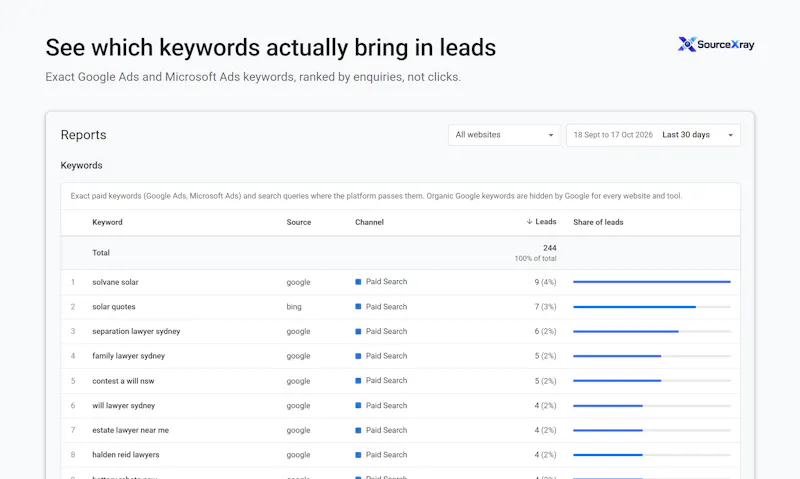The height and width of the screenshot is (479, 800).
Task: Click the '9 (4%)' leads value
Action: [x=545, y=282]
